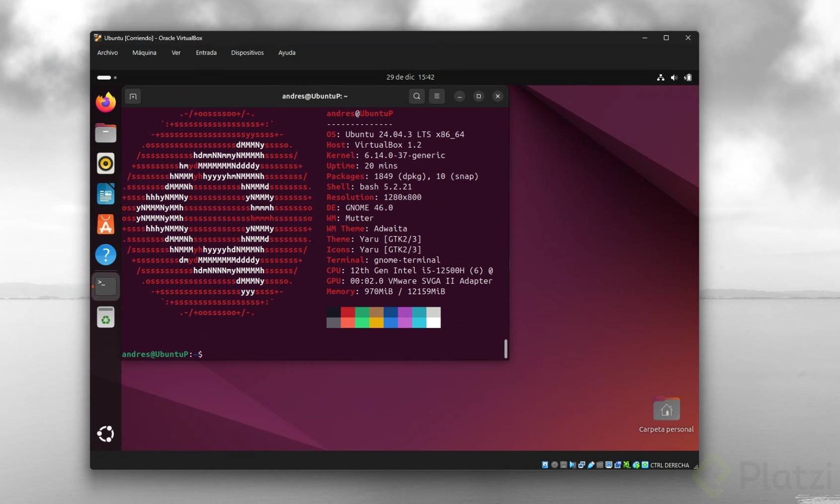Click the terminal vertical scrollbar
This screenshot has width=840, height=504.
click(505, 349)
